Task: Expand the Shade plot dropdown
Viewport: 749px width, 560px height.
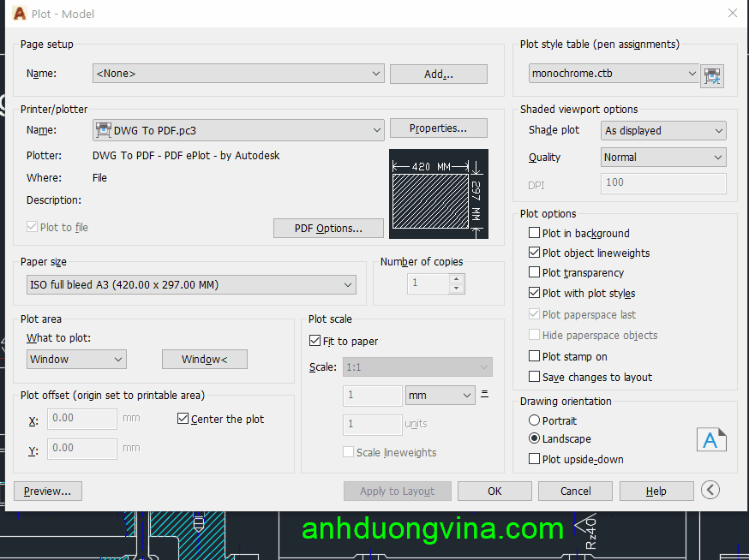Action: coord(663,131)
